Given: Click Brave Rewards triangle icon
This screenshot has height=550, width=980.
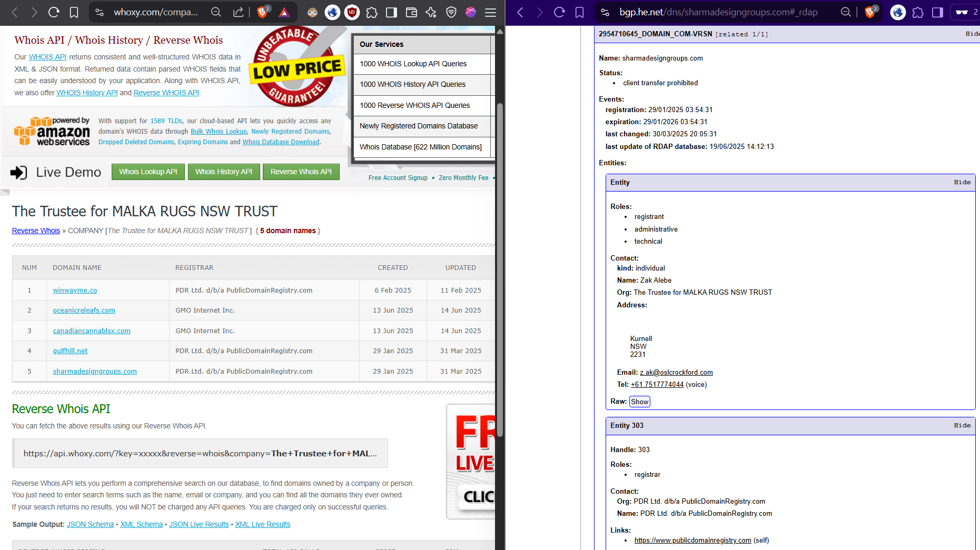Looking at the screenshot, I should (284, 12).
